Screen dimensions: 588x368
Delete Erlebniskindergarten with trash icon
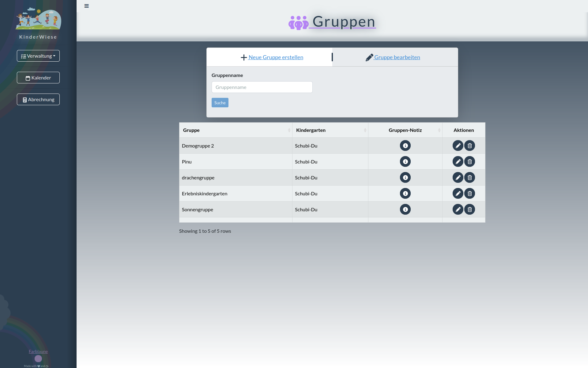coord(469,194)
